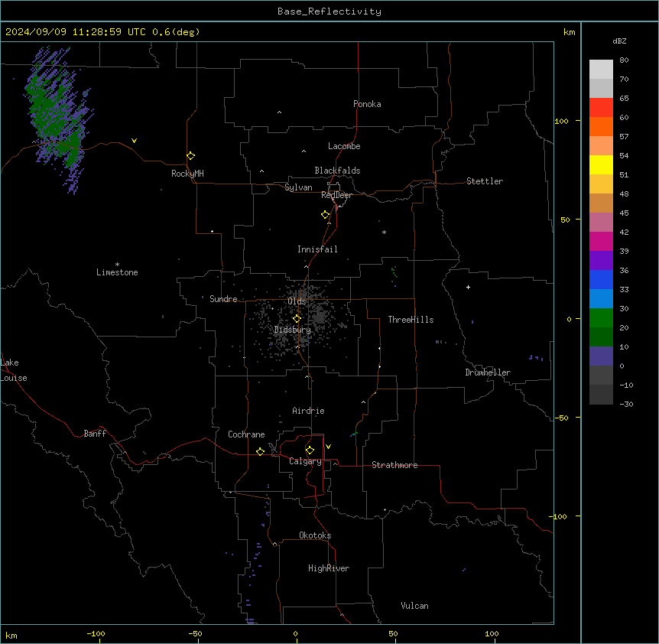Viewport: 659px width, 644px height.
Task: Click the Airdrie label
Action: [309, 411]
